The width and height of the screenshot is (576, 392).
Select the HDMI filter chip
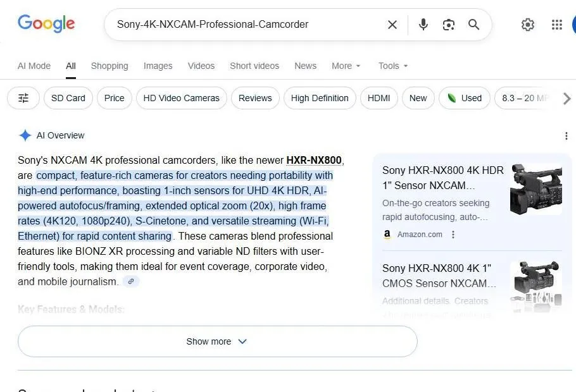pyautogui.click(x=379, y=98)
